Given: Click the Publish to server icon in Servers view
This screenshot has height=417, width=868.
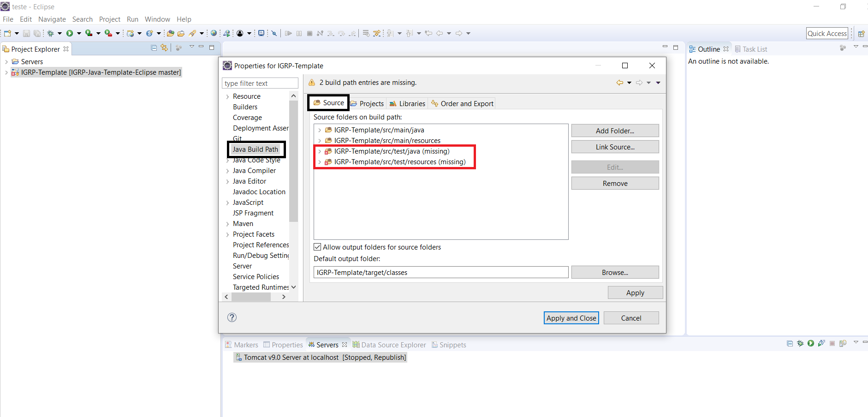Looking at the screenshot, I should pos(843,343).
